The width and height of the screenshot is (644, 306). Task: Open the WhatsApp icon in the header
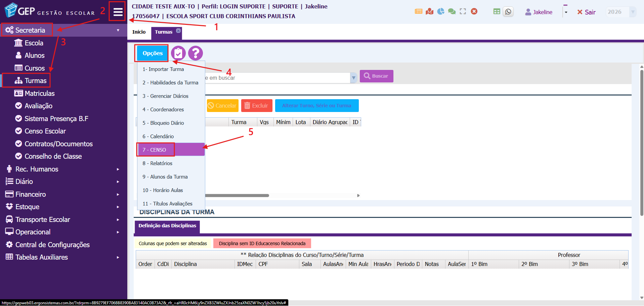(508, 12)
